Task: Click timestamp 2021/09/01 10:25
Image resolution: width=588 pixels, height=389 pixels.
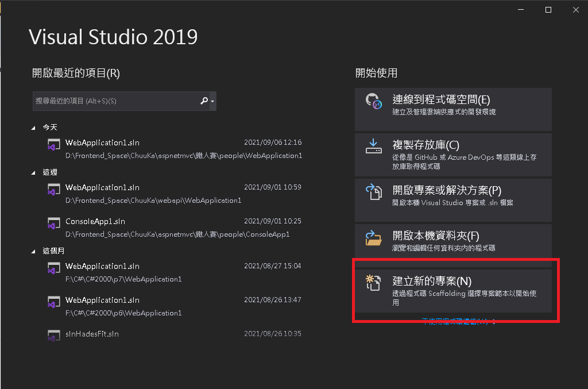Action: 273,221
